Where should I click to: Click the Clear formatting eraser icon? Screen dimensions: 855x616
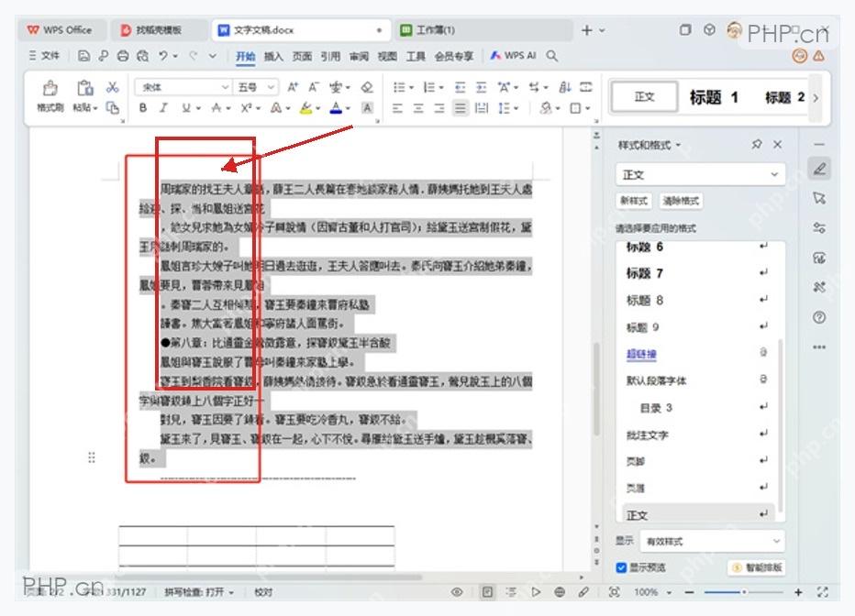[368, 87]
